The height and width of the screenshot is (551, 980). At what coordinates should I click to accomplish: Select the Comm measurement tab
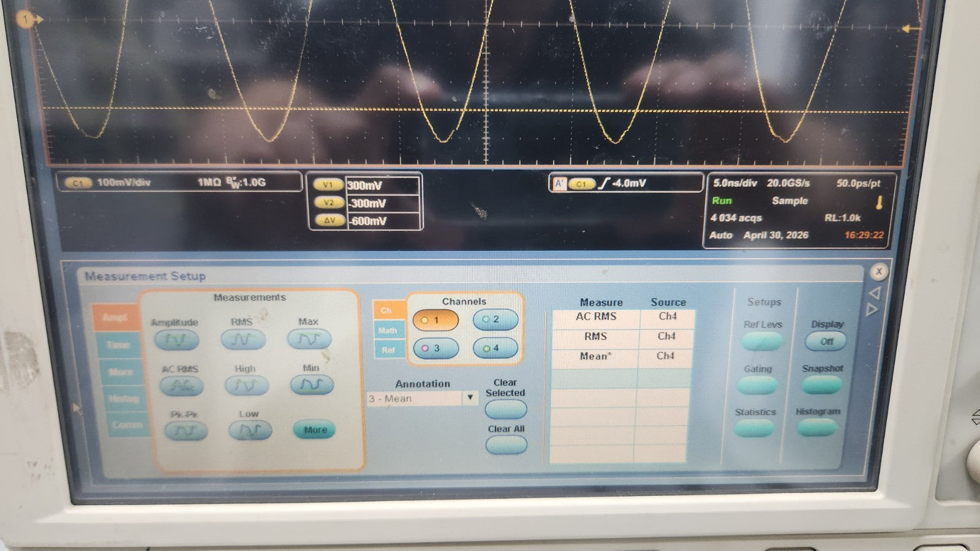tap(127, 424)
